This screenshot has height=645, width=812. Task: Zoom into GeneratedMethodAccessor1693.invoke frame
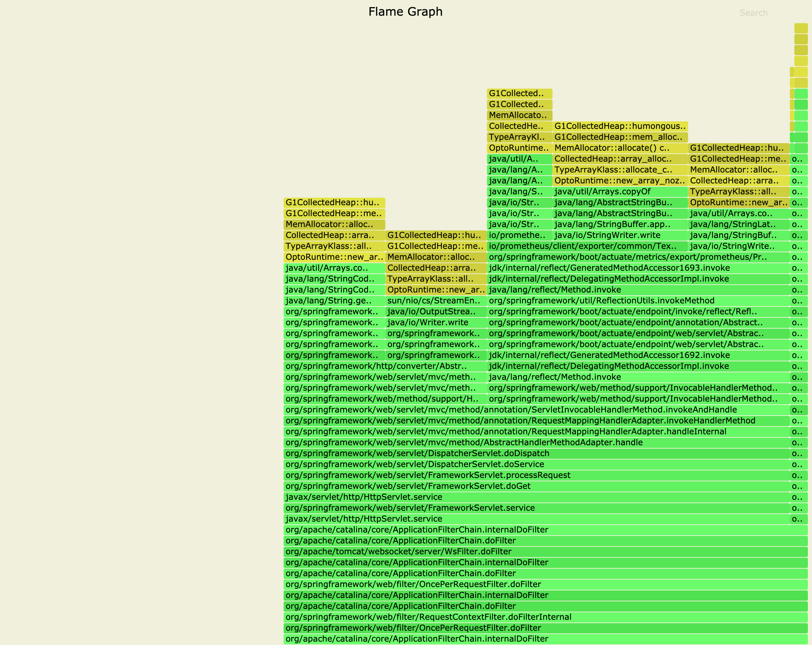(608, 268)
